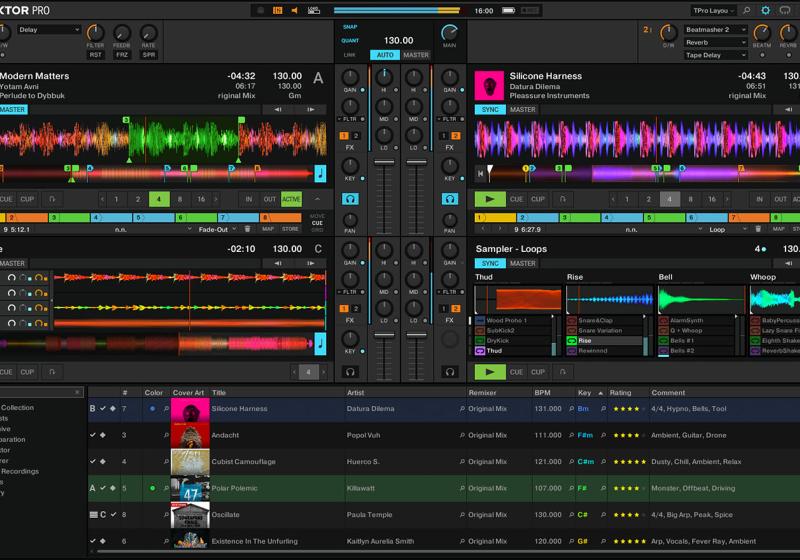
Task: Click the CUE button on Deck B
Action: pos(516,199)
